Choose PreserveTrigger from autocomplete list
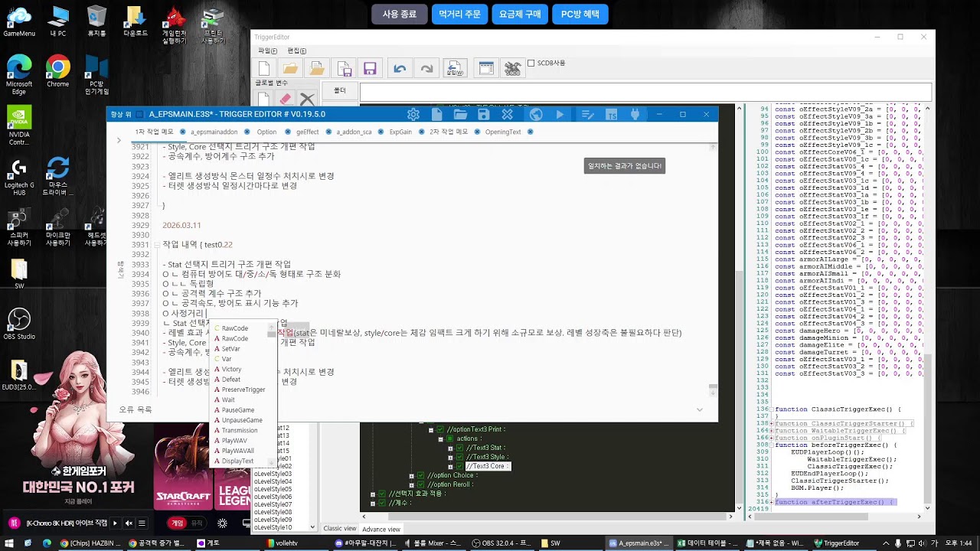This screenshot has height=551, width=980. point(243,390)
